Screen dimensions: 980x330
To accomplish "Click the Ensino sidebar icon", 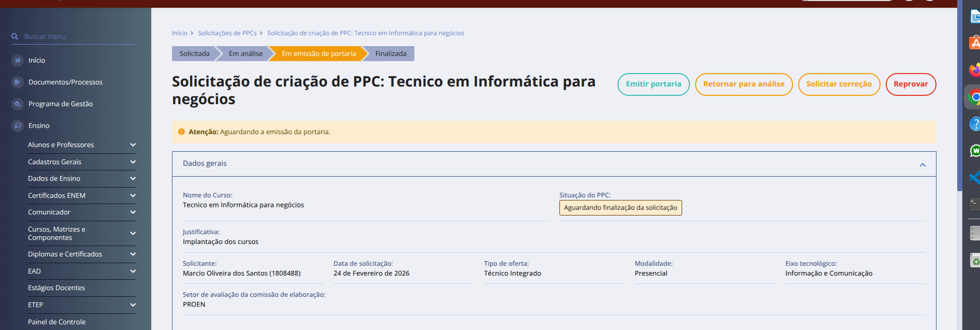I will [x=18, y=126].
